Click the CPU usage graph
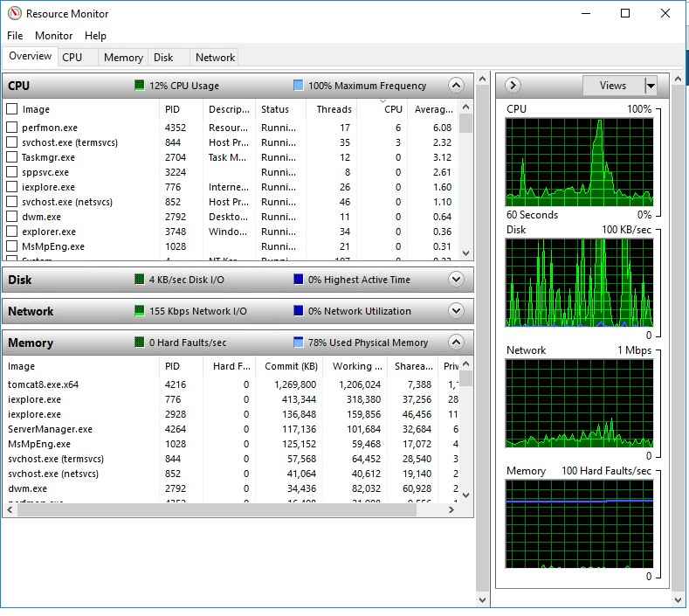The height and width of the screenshot is (616, 689). pyautogui.click(x=579, y=162)
